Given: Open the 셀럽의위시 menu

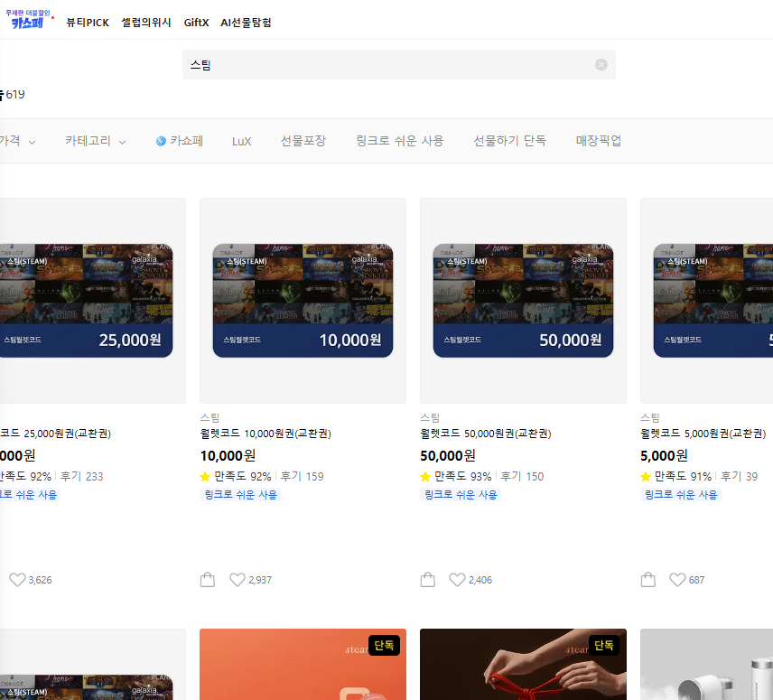Looking at the screenshot, I should pyautogui.click(x=146, y=23).
